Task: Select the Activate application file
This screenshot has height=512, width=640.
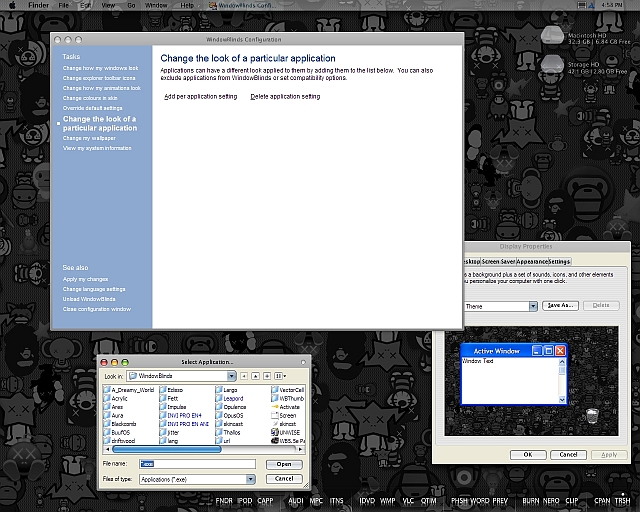Action: tap(285, 407)
